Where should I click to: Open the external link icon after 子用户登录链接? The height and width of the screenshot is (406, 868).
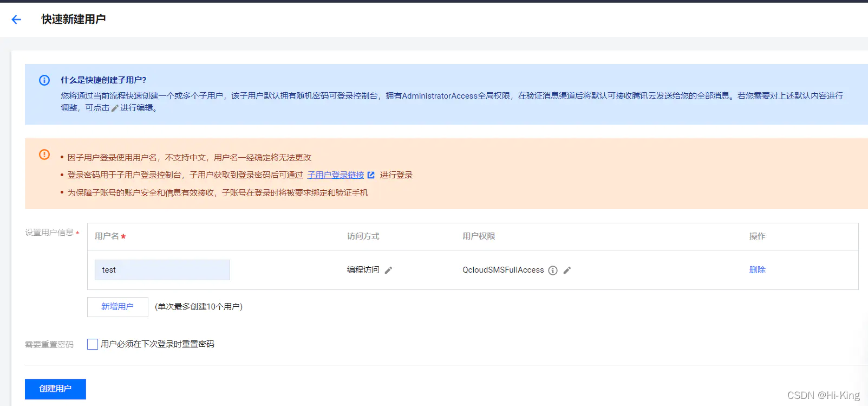(x=371, y=175)
